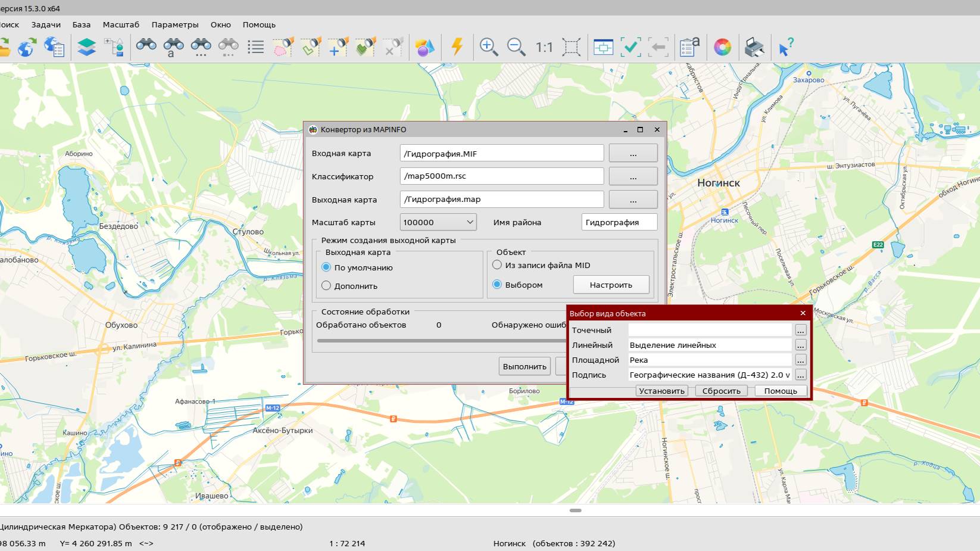This screenshot has width=980, height=551.
Task: Open the 'Параметры' menu
Action: point(175,24)
